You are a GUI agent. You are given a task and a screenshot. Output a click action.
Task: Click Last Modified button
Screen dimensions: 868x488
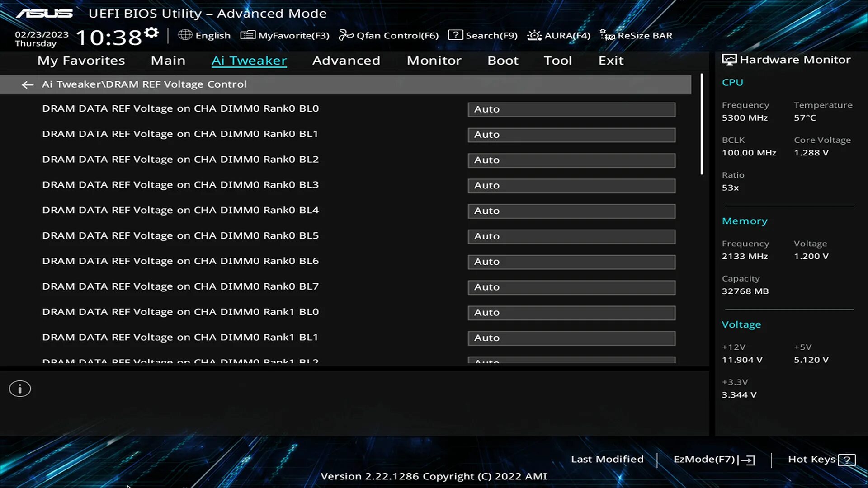608,459
